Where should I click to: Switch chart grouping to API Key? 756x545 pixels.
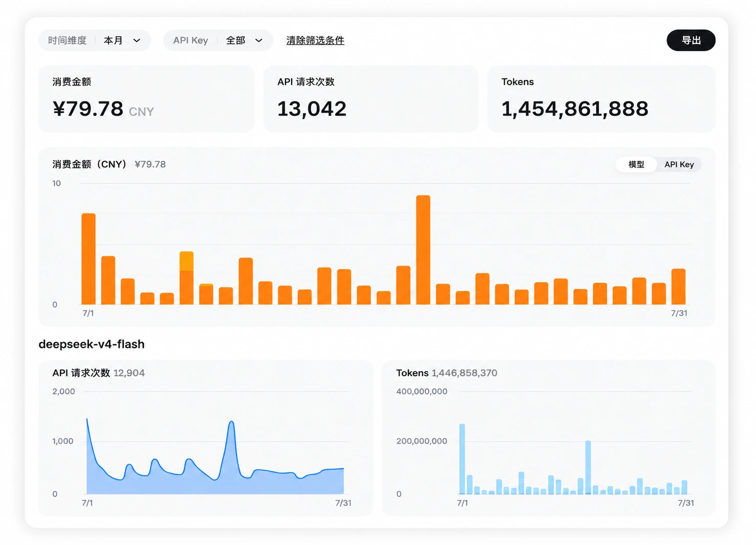click(x=679, y=164)
